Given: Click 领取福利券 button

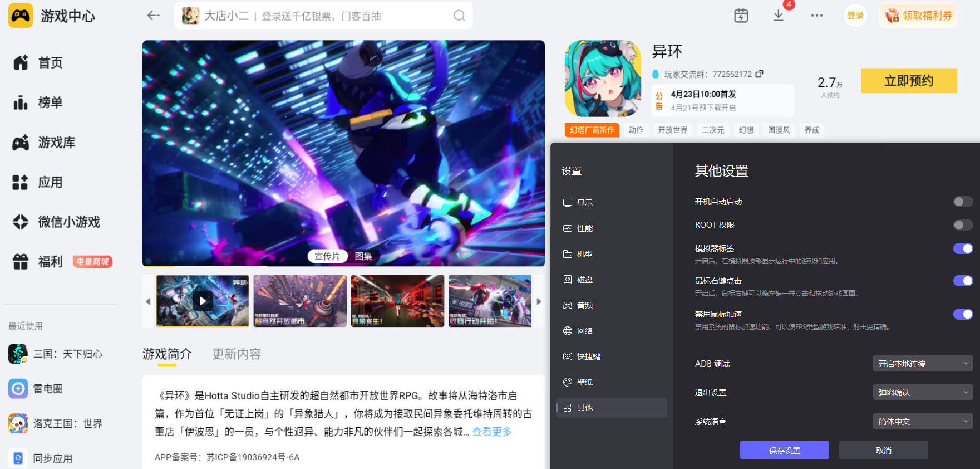Looking at the screenshot, I should 918,16.
